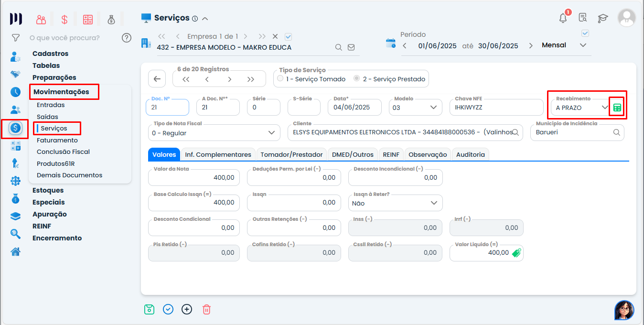Open the Tipo de Nota Fiscal dropdown
This screenshot has height=325, width=644.
pos(271,133)
